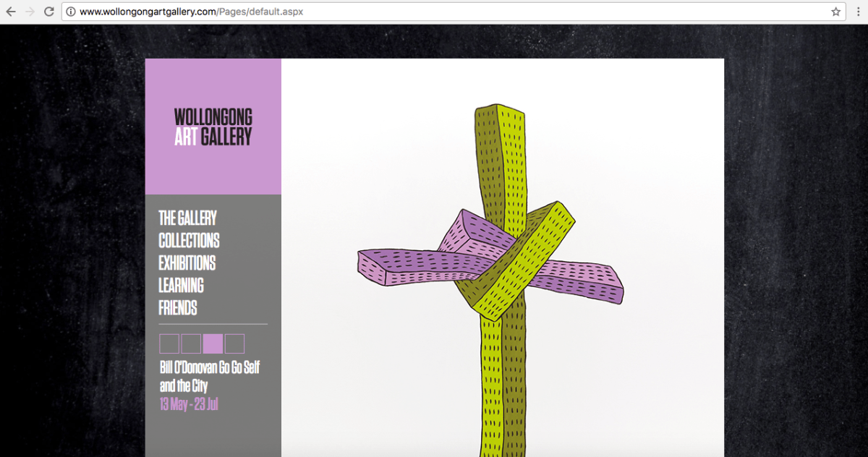868x457 pixels.
Task: Select the Friends navigation link
Action: 178,308
